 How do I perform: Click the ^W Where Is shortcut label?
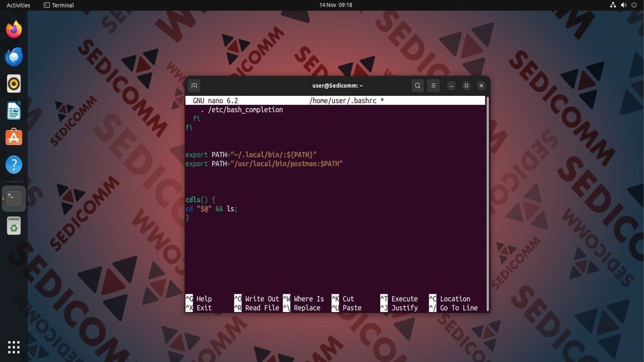(x=304, y=299)
